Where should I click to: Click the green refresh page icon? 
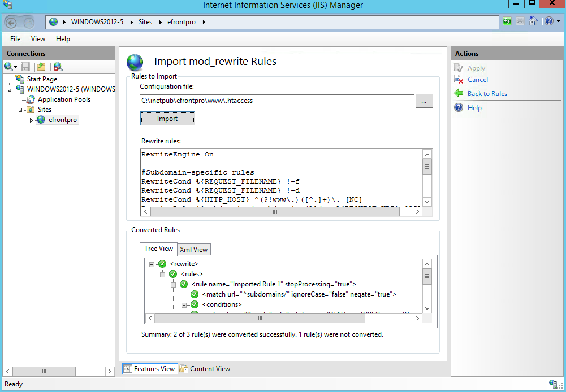coord(507,21)
